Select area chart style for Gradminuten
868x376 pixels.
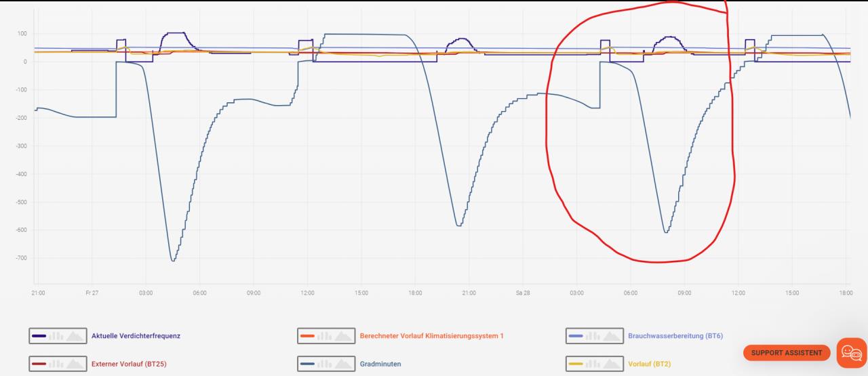pyautogui.click(x=342, y=364)
